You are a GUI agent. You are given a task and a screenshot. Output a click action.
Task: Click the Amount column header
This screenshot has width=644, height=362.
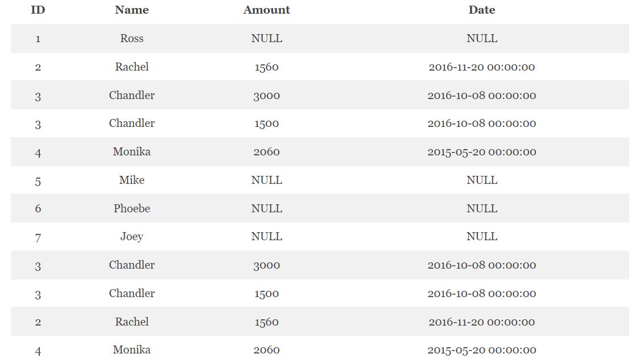click(x=267, y=10)
